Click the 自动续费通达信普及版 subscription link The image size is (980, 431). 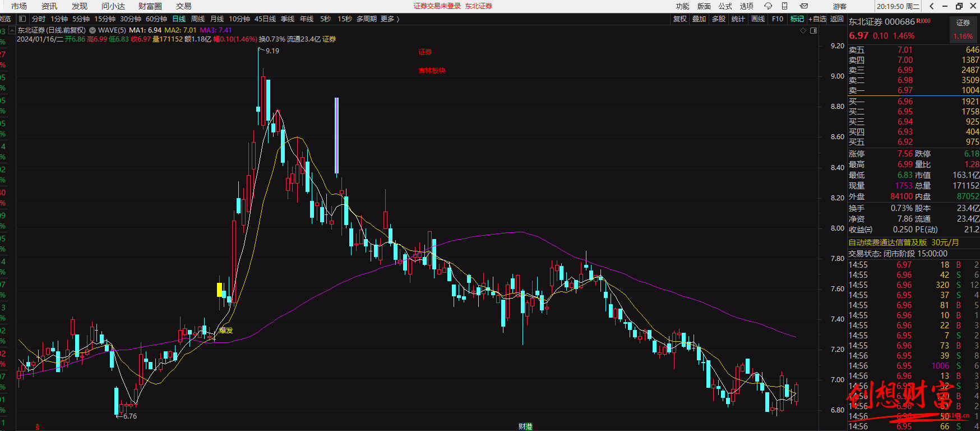tap(904, 242)
